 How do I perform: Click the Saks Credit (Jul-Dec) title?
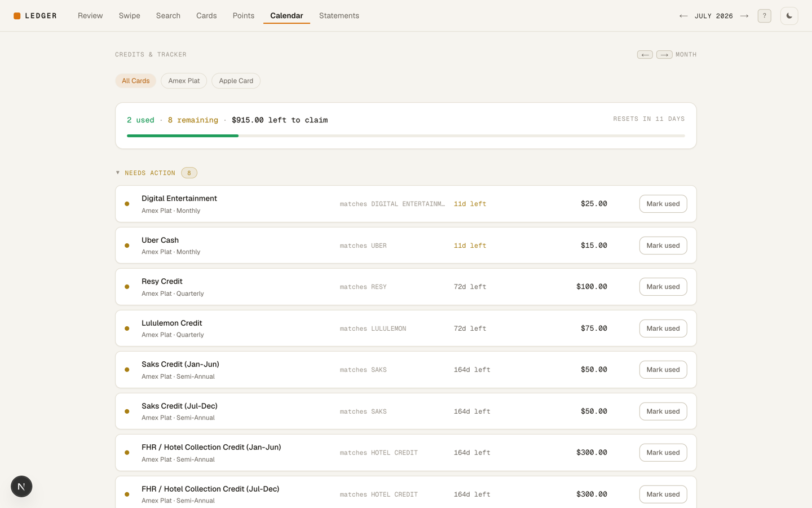pyautogui.click(x=179, y=406)
